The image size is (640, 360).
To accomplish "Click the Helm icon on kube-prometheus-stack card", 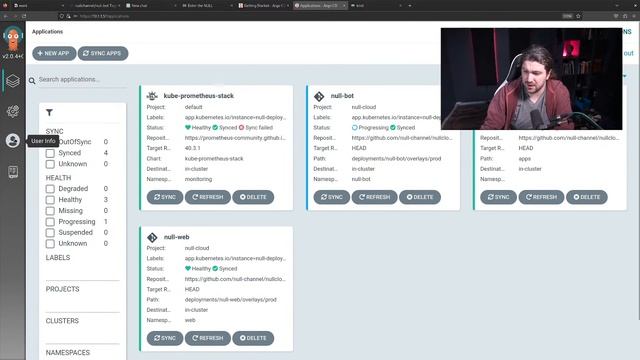I will (x=152, y=96).
